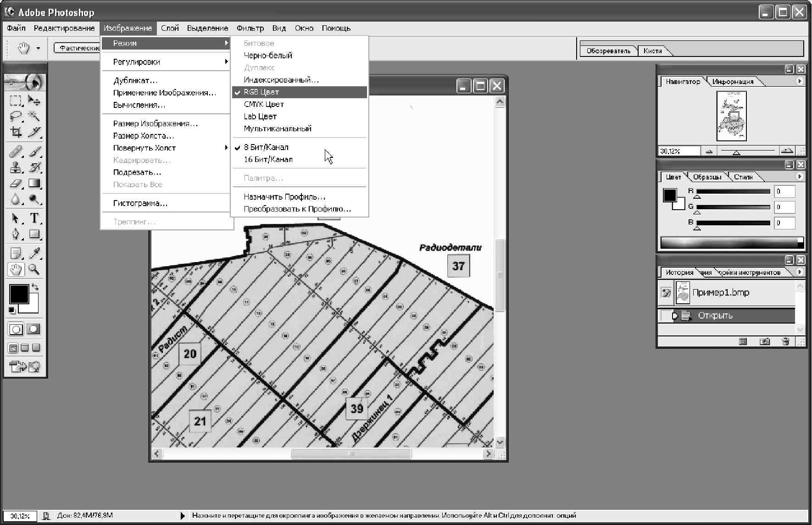Viewport: 812px width, 525px height.
Task: Select the Move tool
Action: 34,101
